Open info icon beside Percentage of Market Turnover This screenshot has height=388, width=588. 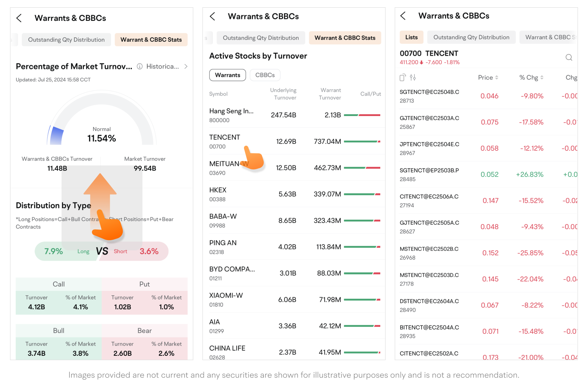(x=140, y=66)
